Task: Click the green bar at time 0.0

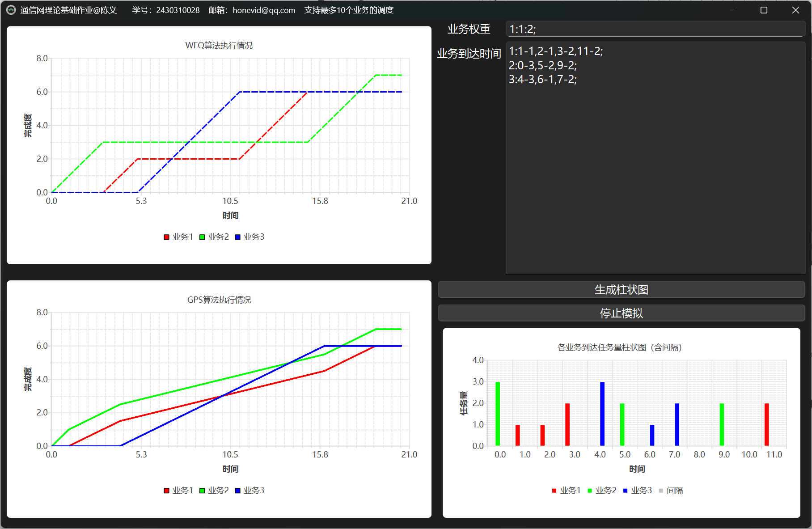Action: [x=498, y=414]
